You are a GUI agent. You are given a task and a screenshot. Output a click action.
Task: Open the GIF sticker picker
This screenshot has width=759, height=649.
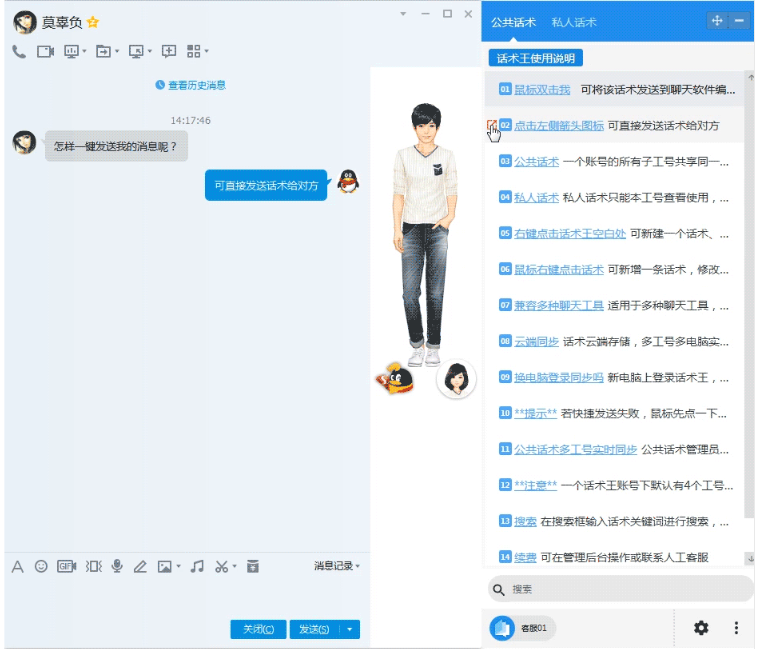click(67, 566)
